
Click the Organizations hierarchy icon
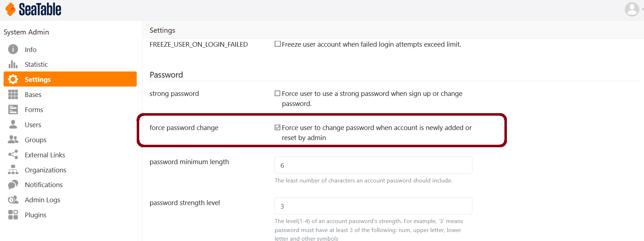(x=13, y=170)
